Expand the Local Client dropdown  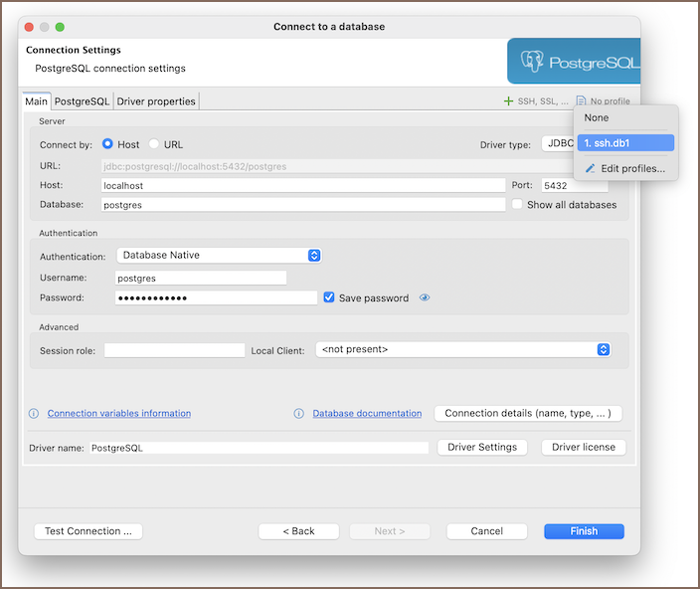tap(462, 350)
